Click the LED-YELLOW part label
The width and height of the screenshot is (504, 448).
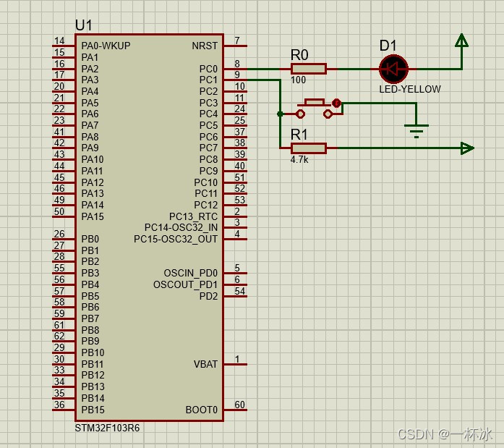coord(410,89)
